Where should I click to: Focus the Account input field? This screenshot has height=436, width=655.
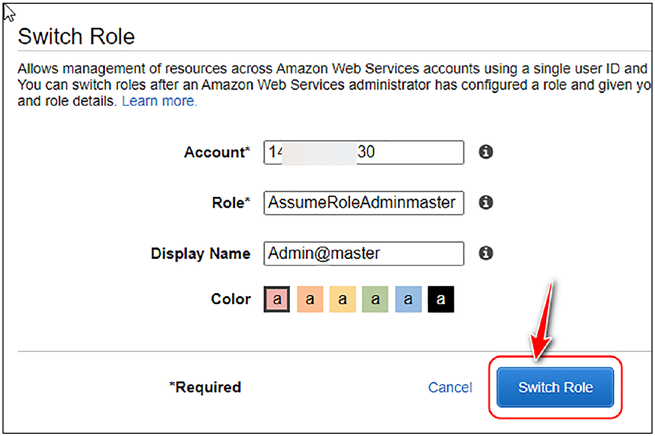(363, 152)
